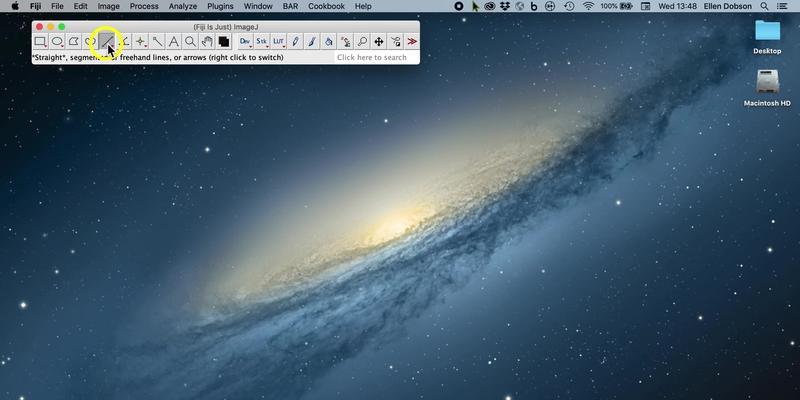The image size is (800, 400).
Task: Open the Cookbook menu
Action: click(x=328, y=6)
